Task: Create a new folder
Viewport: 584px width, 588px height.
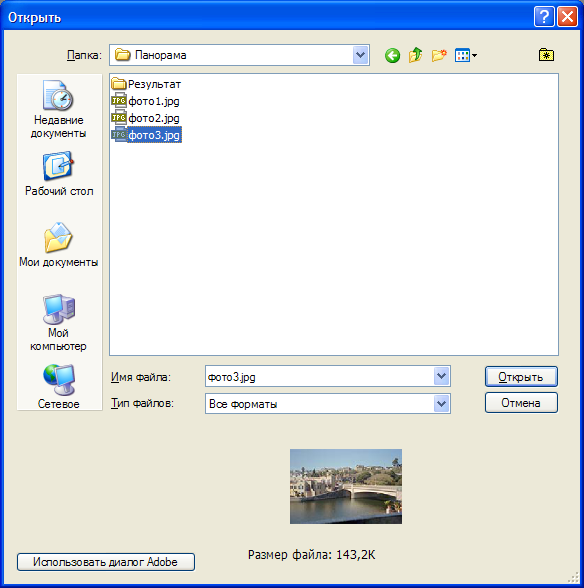Action: coord(439,56)
